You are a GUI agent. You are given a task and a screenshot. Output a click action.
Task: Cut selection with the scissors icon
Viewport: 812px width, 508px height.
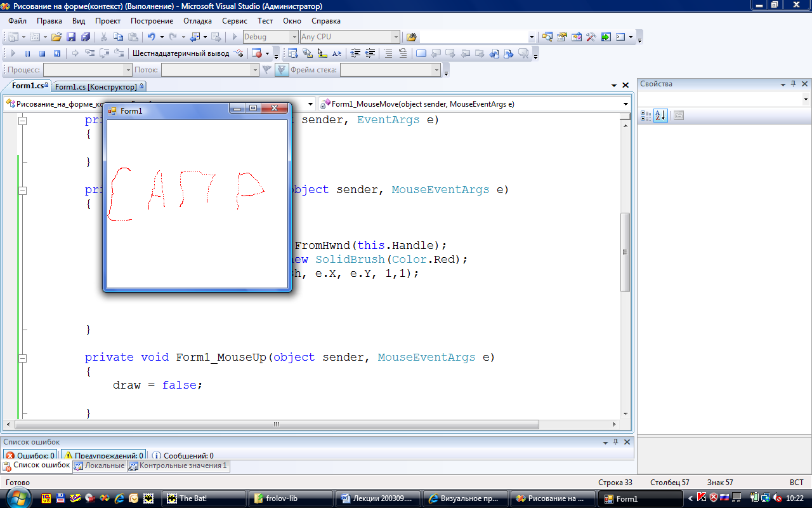[104, 37]
